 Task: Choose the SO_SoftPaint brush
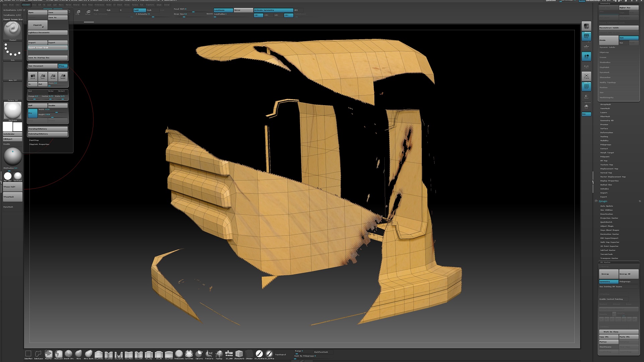click(x=269, y=354)
